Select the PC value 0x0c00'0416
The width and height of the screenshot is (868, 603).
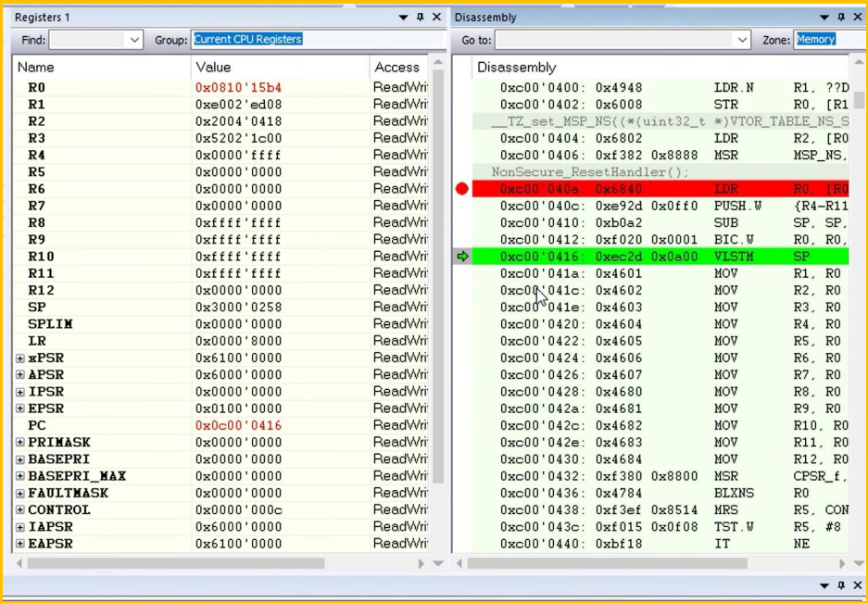(x=239, y=426)
